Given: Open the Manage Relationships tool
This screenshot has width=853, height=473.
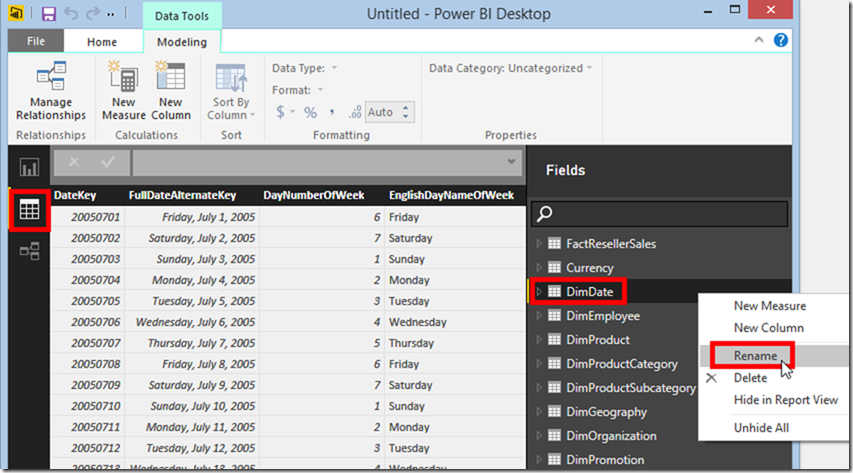Looking at the screenshot, I should tap(51, 91).
